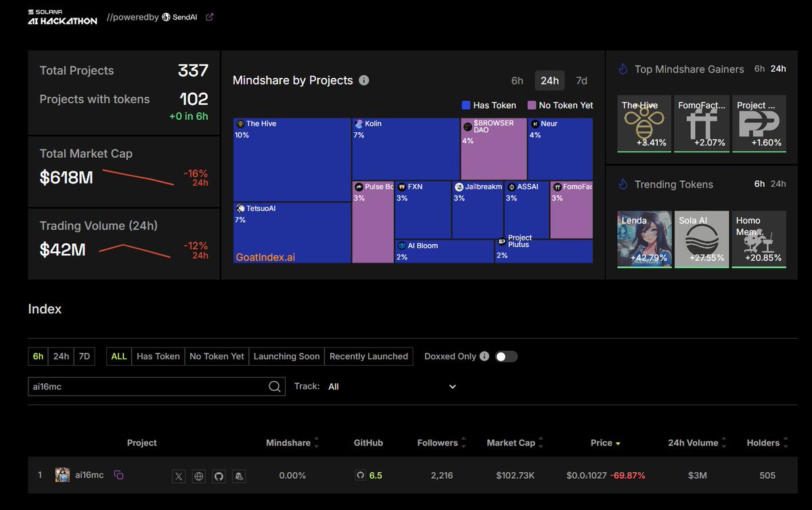
Task: Click the Project Plutus icon in the treemap
Action: [x=501, y=241]
